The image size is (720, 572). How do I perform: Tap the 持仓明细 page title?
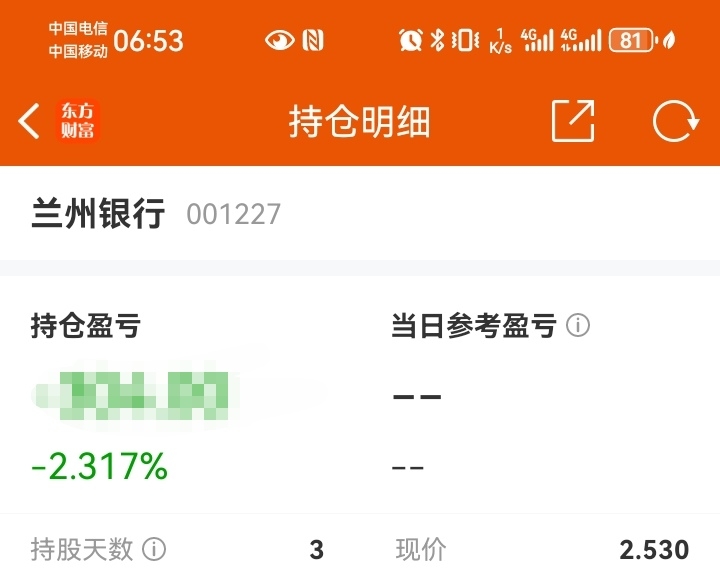[360, 121]
